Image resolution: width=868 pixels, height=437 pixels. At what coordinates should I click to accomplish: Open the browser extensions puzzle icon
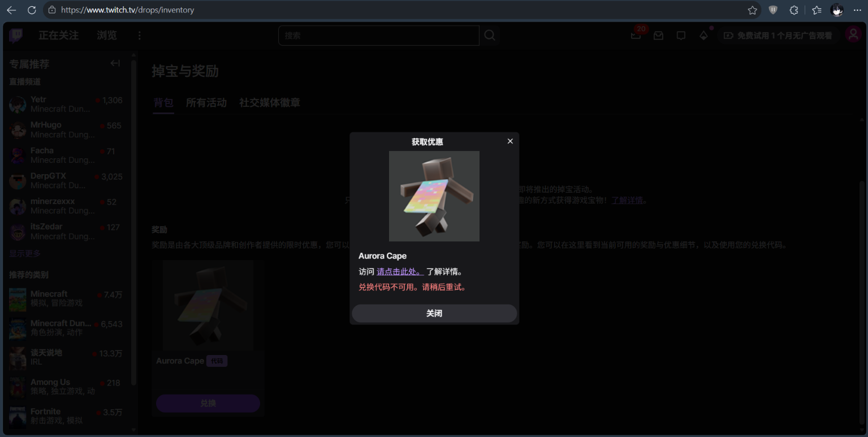794,10
